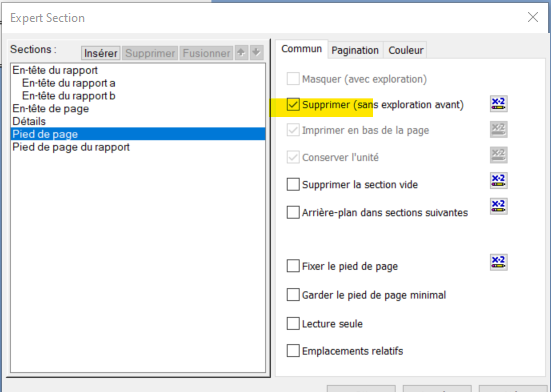Enable Garder le pied de page minimal
This screenshot has height=392, width=551.
click(x=293, y=295)
